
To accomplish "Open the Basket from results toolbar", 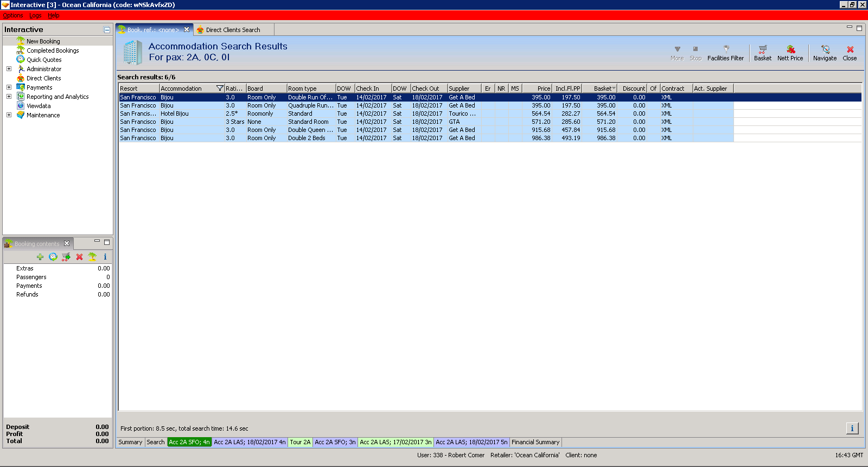I will [762, 53].
